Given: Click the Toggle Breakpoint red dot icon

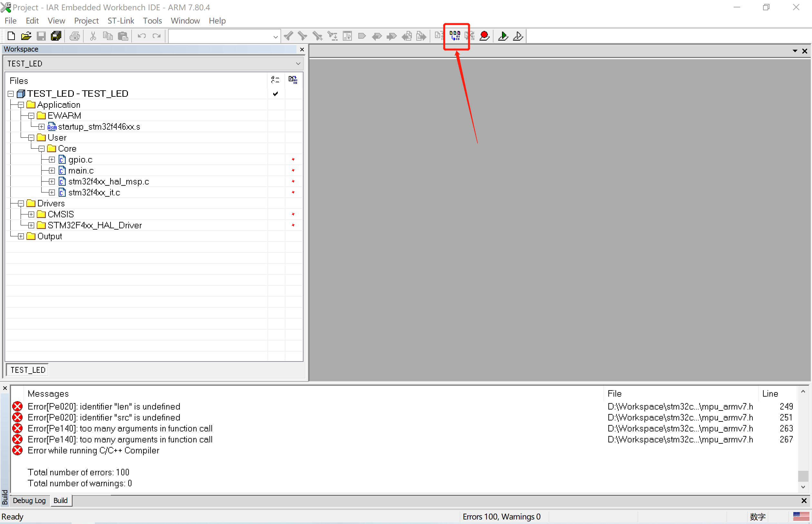Looking at the screenshot, I should pyautogui.click(x=484, y=36).
